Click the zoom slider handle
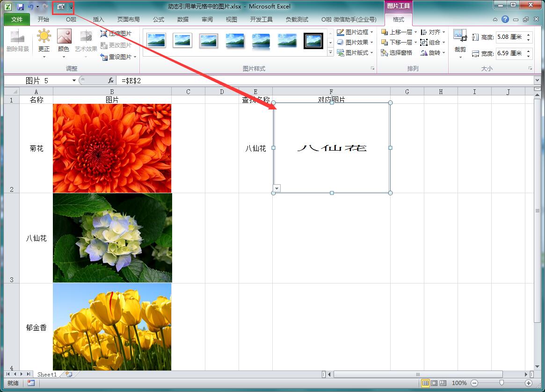Viewport: 545px width, 392px height. pos(501,383)
